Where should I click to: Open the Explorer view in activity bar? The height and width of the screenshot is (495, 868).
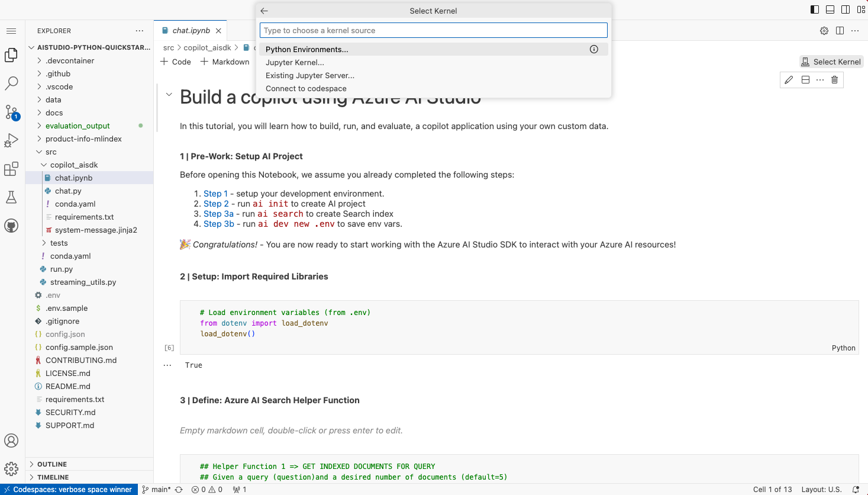(x=11, y=55)
